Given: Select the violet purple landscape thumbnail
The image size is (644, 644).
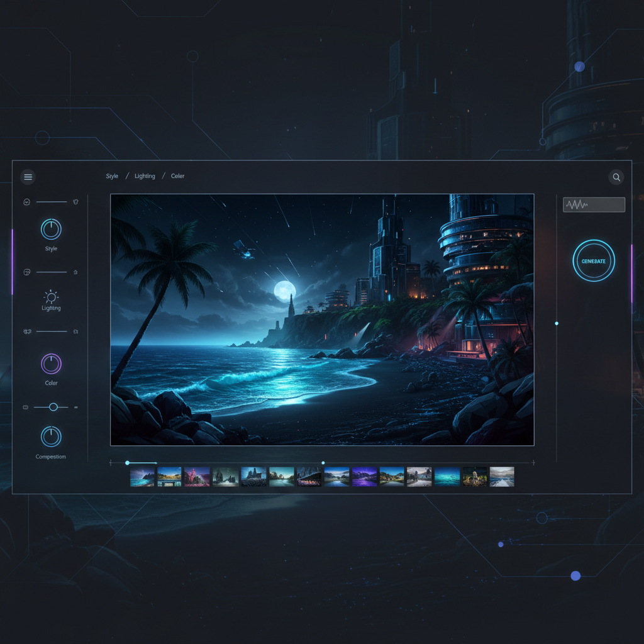Looking at the screenshot, I should pyautogui.click(x=364, y=477).
